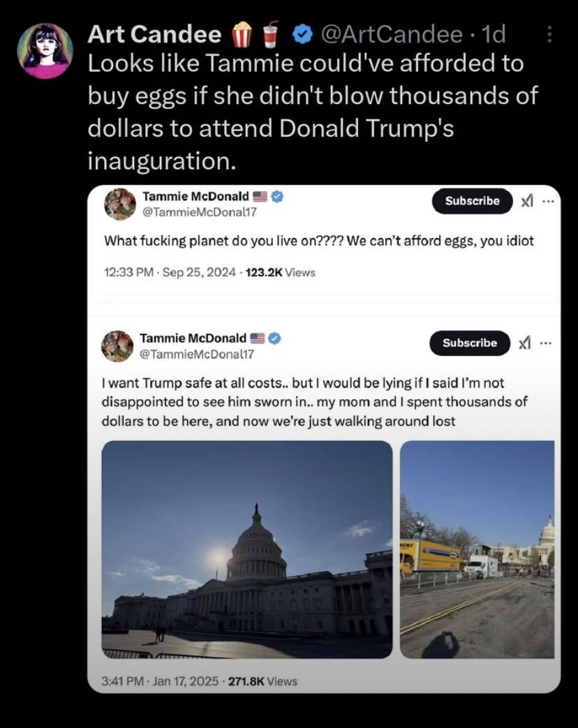Image resolution: width=578 pixels, height=728 pixels.
Task: Click Subscribe on the inauguration tweet
Action: [469, 343]
